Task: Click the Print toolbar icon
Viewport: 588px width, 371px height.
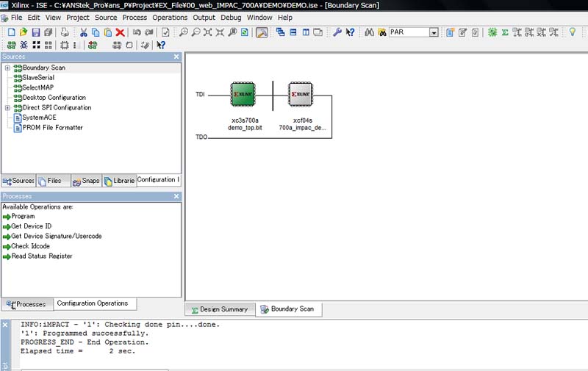Action: coord(65,32)
